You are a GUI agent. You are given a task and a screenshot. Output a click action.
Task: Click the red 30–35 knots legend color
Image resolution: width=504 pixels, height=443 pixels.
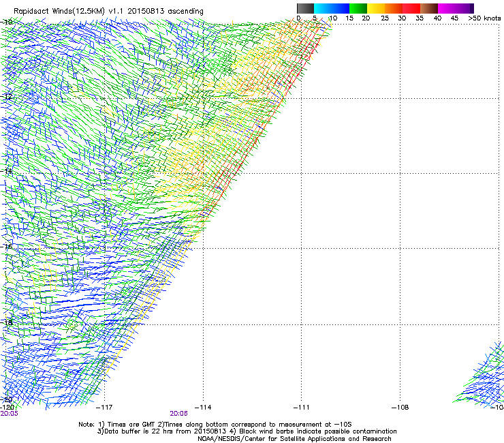[x=411, y=8]
